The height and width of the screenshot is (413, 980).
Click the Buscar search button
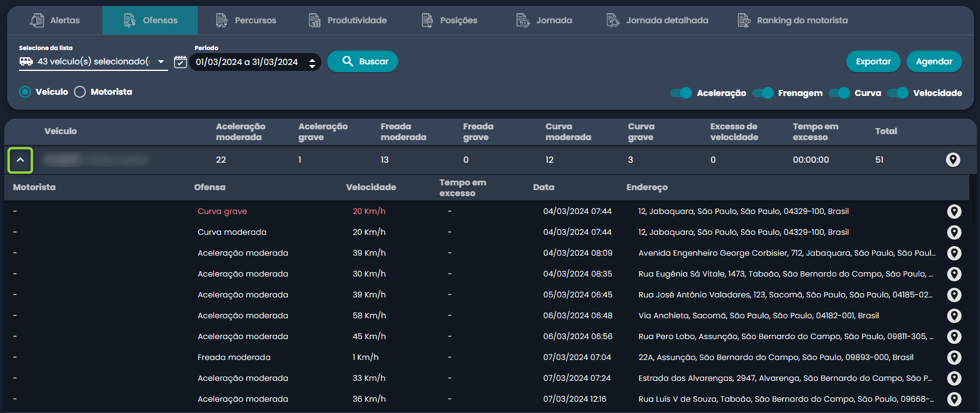[362, 61]
